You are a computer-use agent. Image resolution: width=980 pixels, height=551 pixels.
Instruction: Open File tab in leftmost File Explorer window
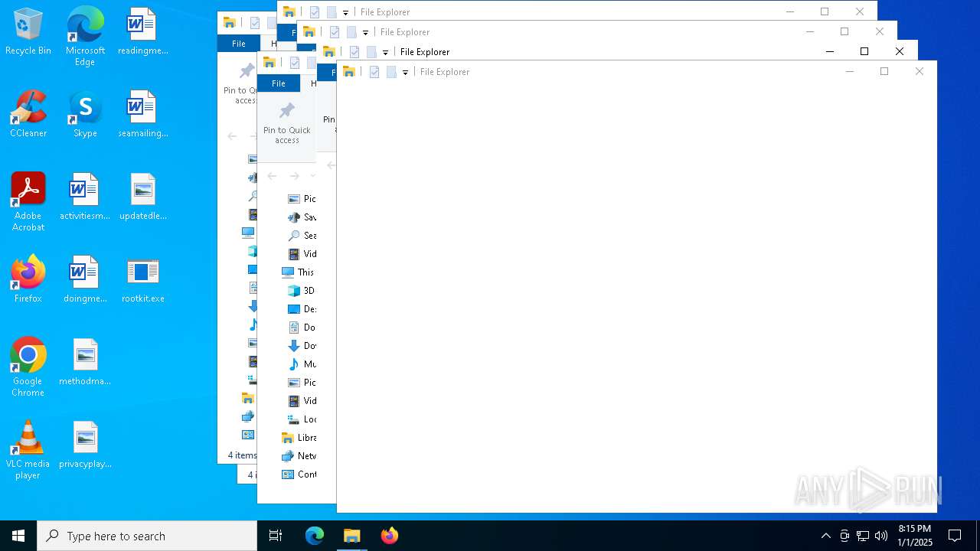[x=239, y=44]
